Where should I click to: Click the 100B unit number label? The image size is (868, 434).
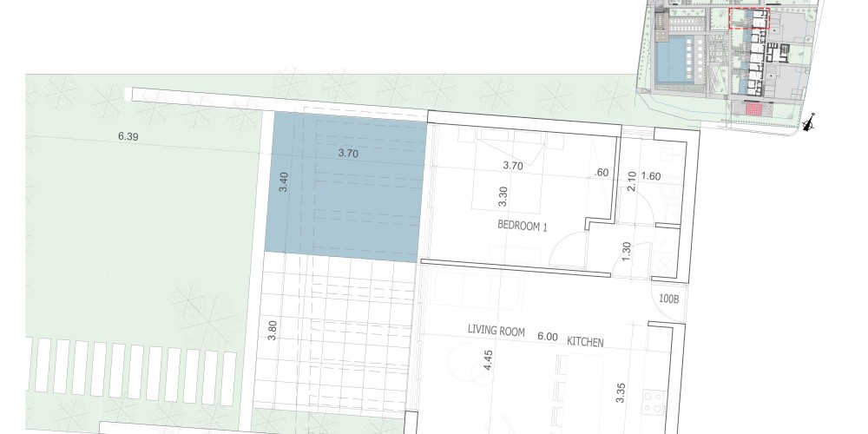pos(668,299)
